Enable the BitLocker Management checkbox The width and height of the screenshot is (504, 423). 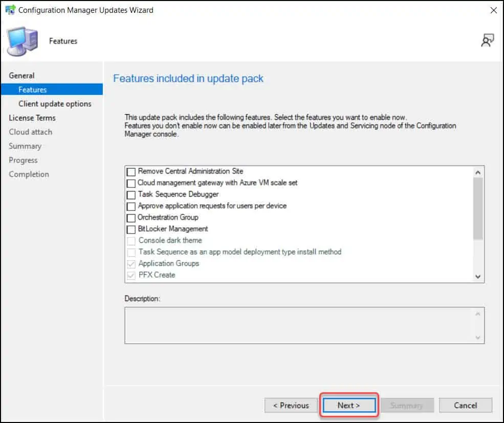pyautogui.click(x=131, y=229)
